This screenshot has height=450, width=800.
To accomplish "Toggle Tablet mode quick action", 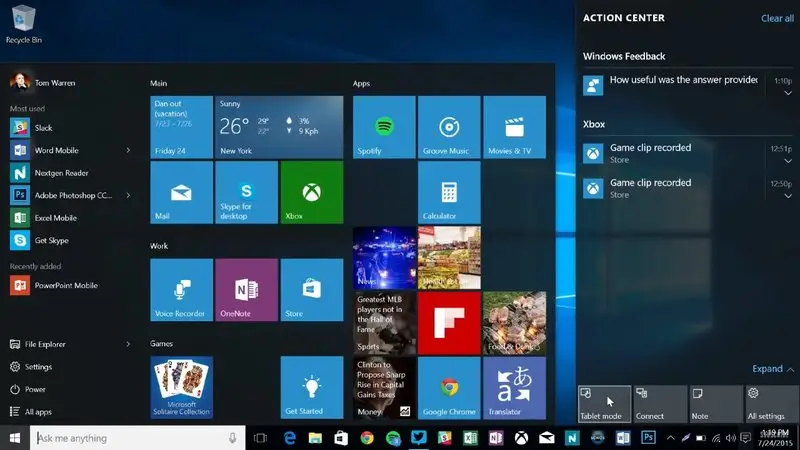I will click(605, 404).
